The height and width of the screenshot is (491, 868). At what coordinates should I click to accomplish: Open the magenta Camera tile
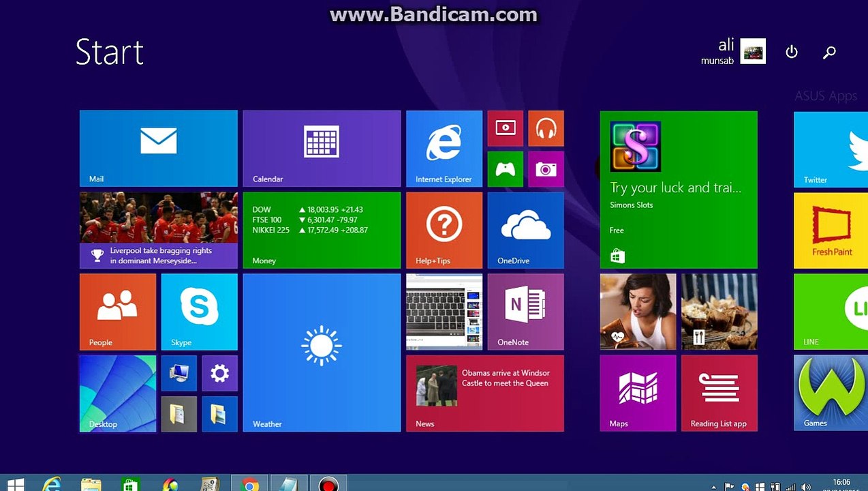546,169
